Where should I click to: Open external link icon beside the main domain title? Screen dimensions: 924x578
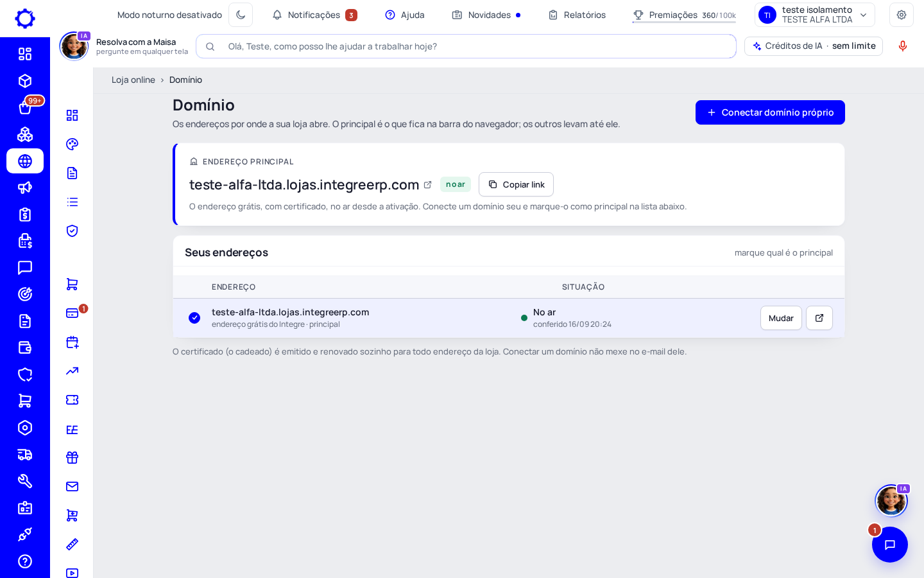[428, 185]
